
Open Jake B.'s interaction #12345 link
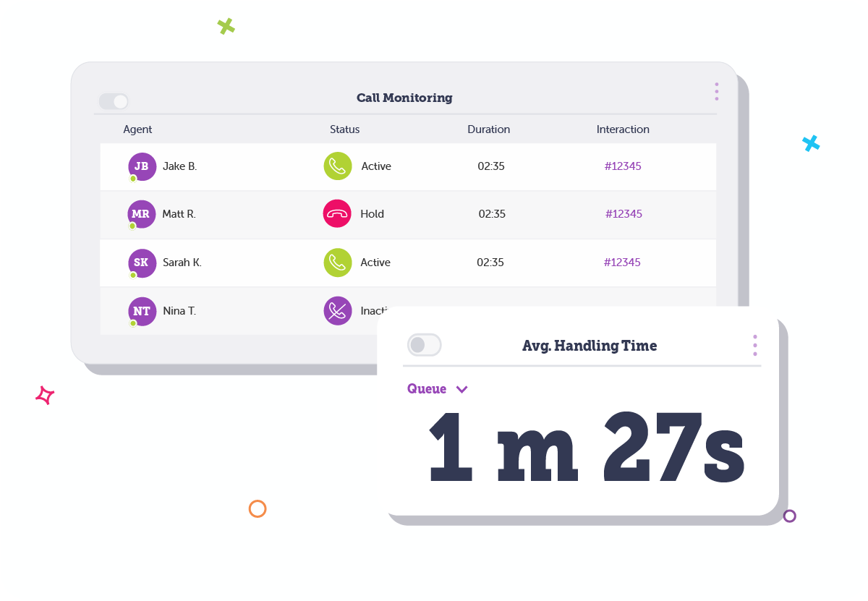[x=623, y=166]
